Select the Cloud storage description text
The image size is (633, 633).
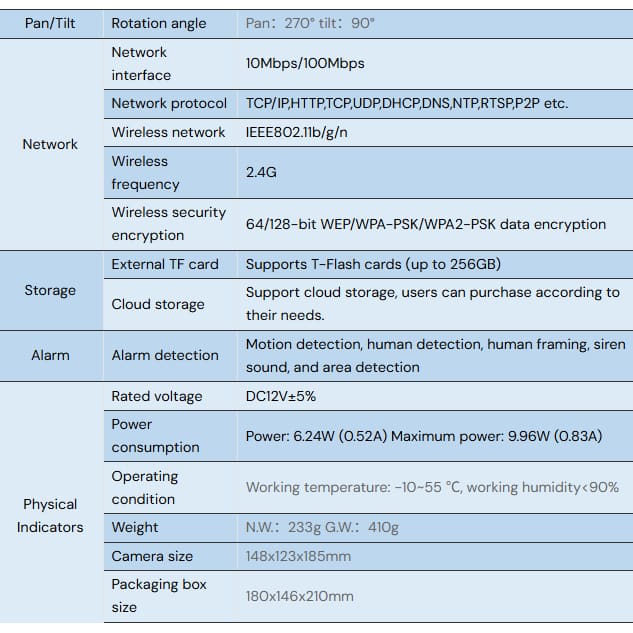point(433,304)
